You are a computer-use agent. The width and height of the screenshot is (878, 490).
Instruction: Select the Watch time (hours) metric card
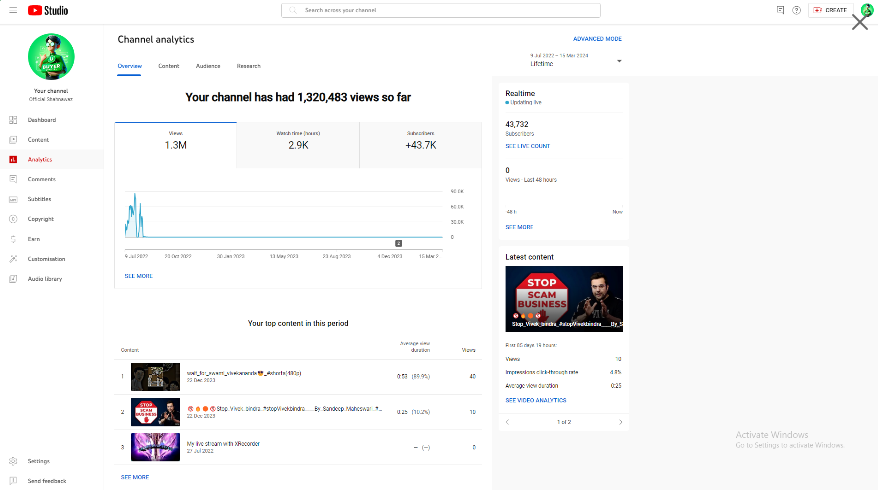click(x=298, y=144)
